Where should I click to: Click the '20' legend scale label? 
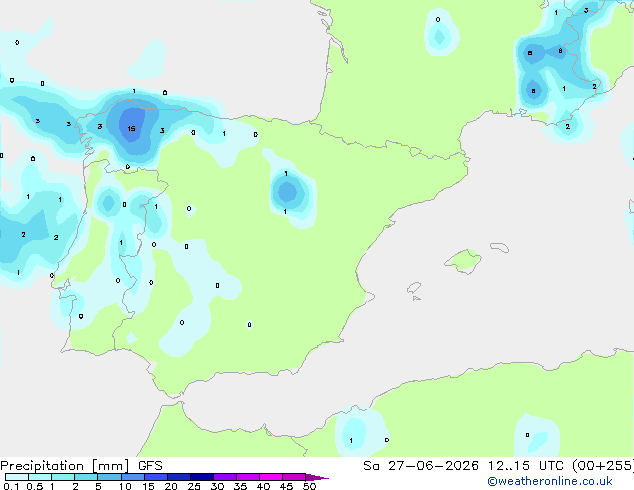coord(171,486)
